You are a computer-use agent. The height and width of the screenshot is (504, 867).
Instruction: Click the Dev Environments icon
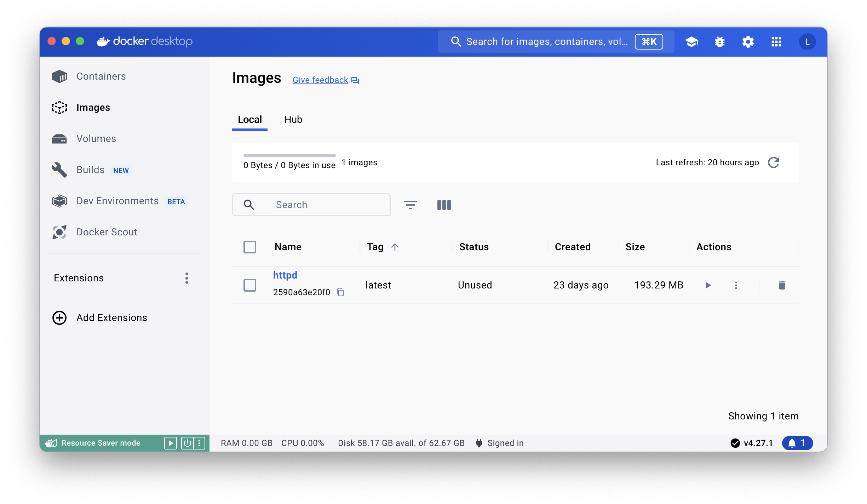[59, 201]
